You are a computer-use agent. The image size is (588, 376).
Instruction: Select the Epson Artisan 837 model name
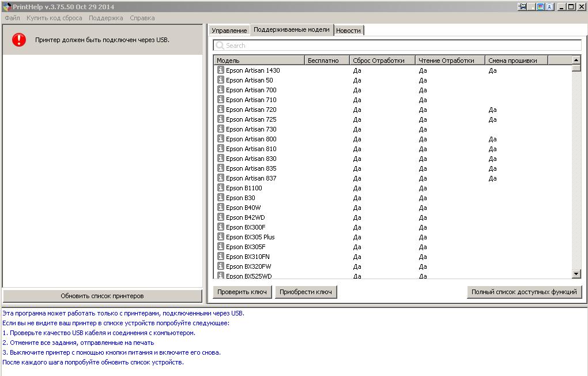point(251,178)
